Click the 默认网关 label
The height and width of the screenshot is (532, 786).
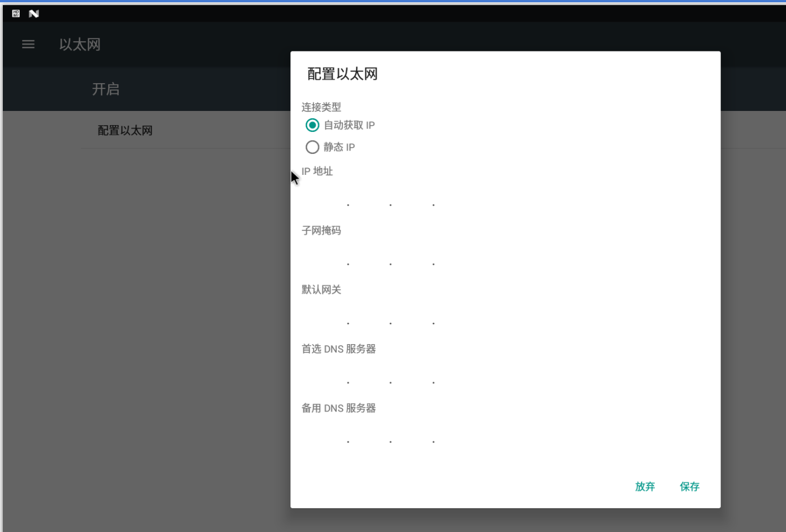(321, 290)
